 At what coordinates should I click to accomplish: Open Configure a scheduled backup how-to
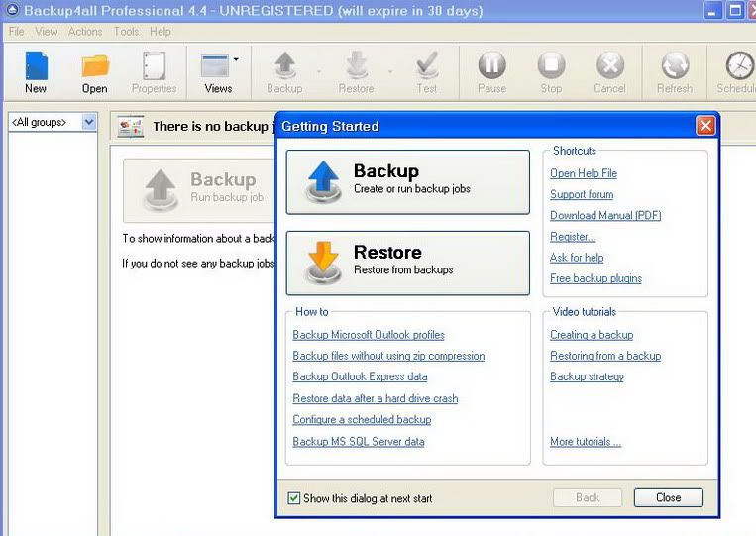point(362,420)
